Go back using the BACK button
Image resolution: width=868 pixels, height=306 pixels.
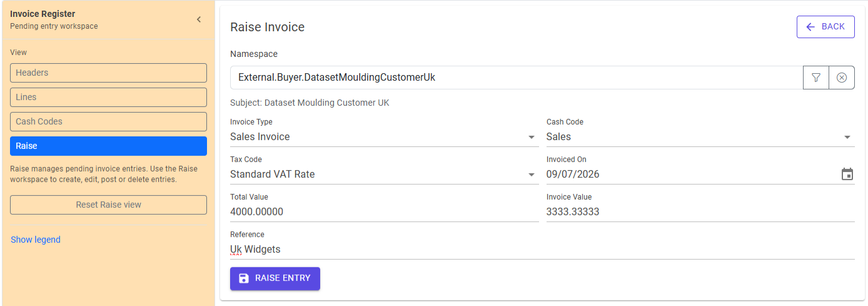click(825, 27)
